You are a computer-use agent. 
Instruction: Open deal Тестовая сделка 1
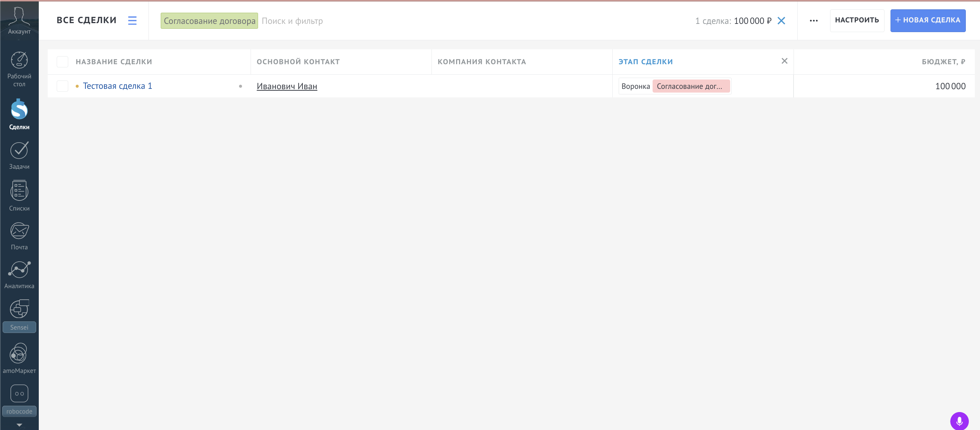tap(117, 86)
